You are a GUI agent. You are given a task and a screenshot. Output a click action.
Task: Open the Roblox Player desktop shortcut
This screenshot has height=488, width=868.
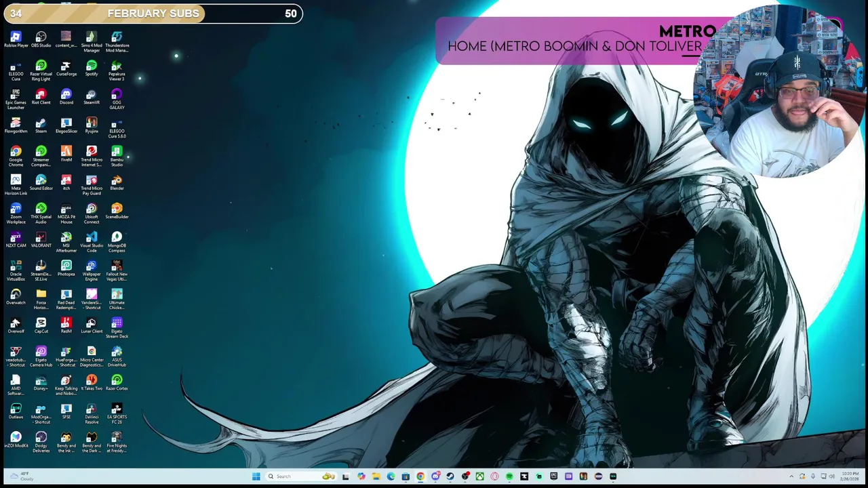pos(16,39)
